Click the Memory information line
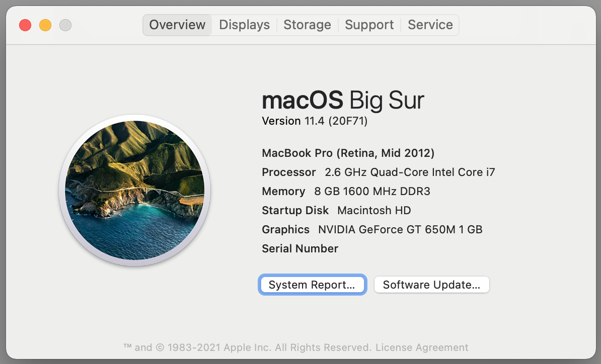 tap(346, 191)
